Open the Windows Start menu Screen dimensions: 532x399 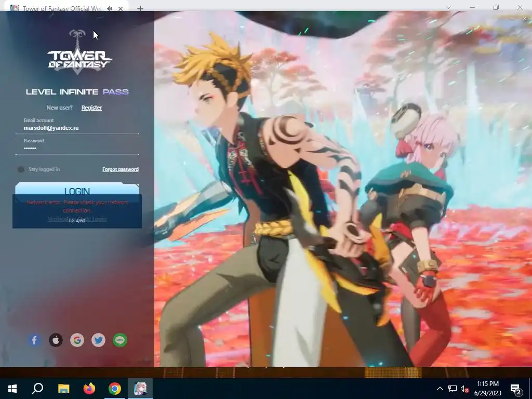pyautogui.click(x=12, y=389)
